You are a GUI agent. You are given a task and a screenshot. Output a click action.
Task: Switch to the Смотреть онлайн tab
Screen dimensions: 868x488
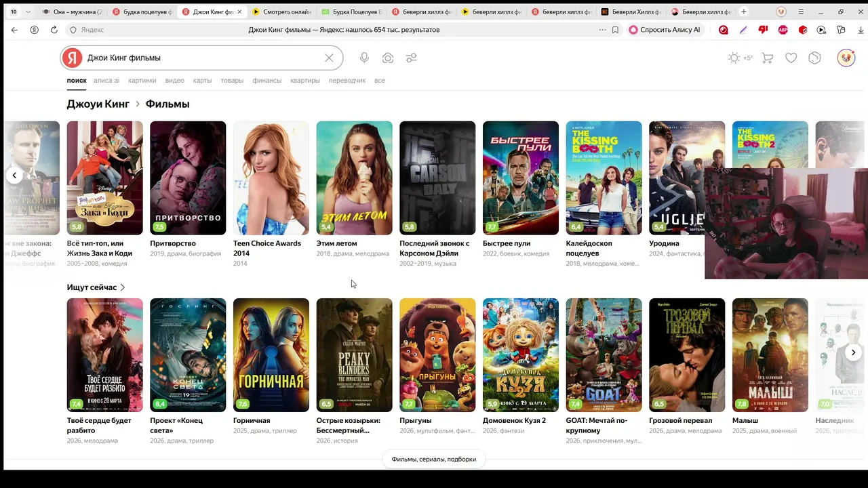(x=282, y=12)
